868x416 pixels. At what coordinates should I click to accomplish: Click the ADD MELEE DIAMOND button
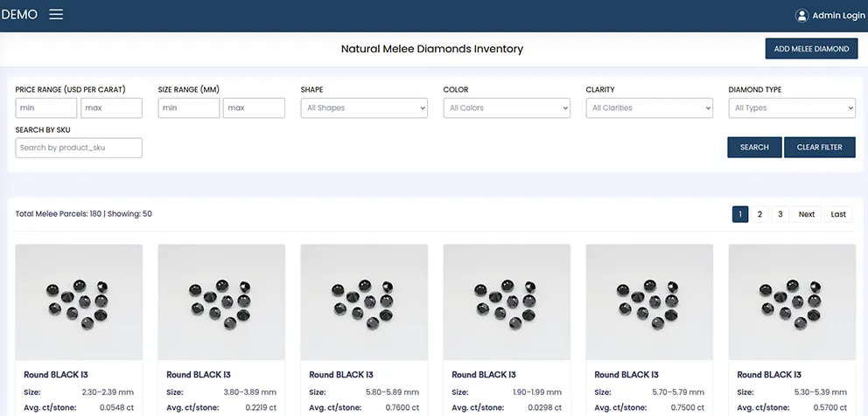(x=810, y=49)
